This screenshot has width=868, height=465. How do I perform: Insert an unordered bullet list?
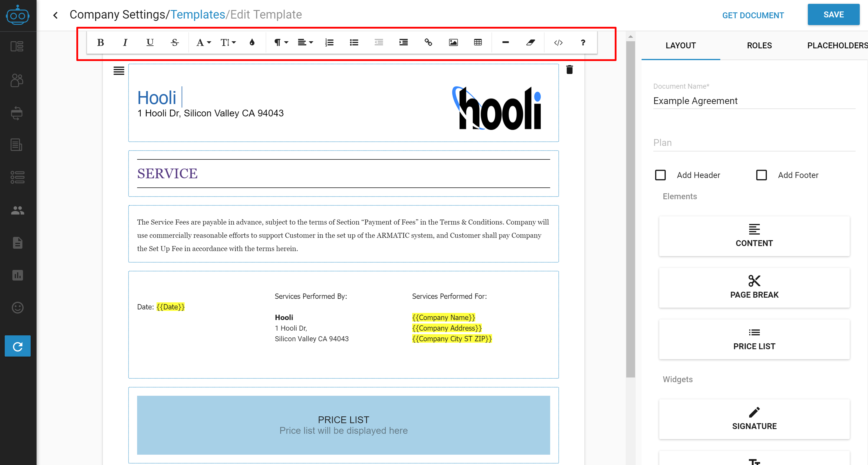(354, 42)
